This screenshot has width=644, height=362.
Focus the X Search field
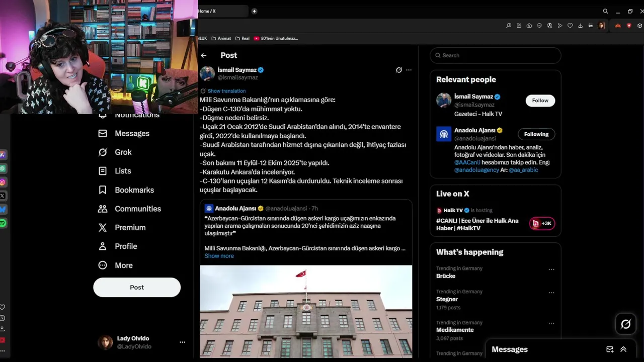point(496,55)
